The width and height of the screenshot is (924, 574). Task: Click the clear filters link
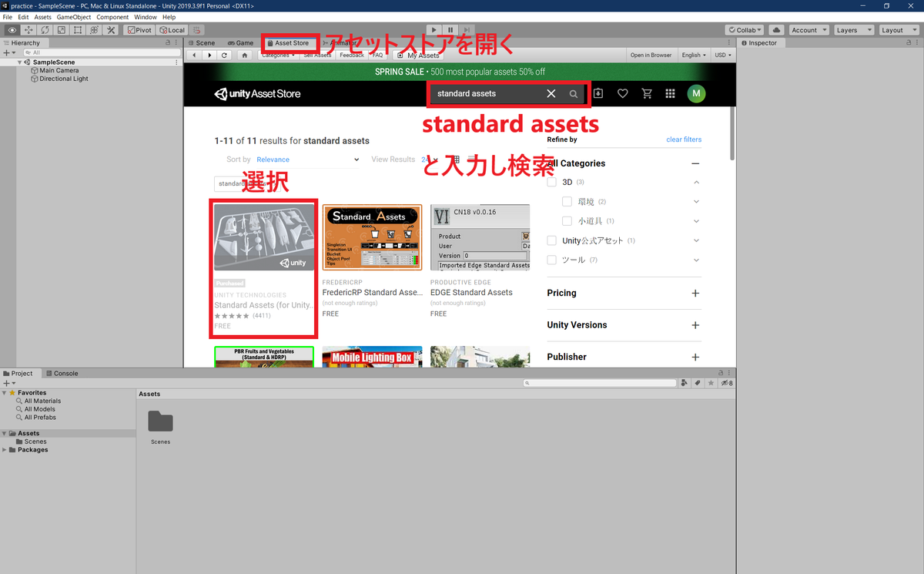[x=684, y=139]
